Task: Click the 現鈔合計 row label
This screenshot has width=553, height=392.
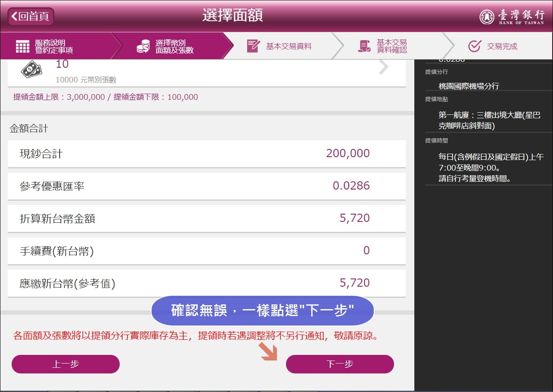Action: 41,154
